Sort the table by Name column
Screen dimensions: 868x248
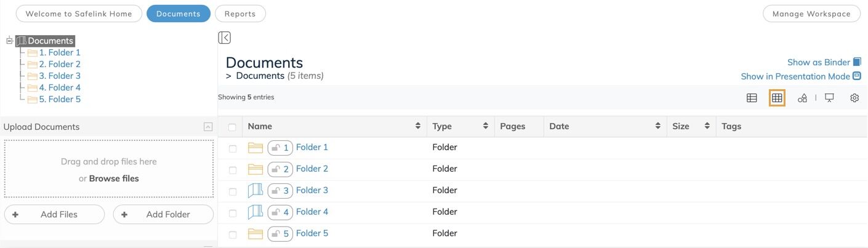coord(418,126)
